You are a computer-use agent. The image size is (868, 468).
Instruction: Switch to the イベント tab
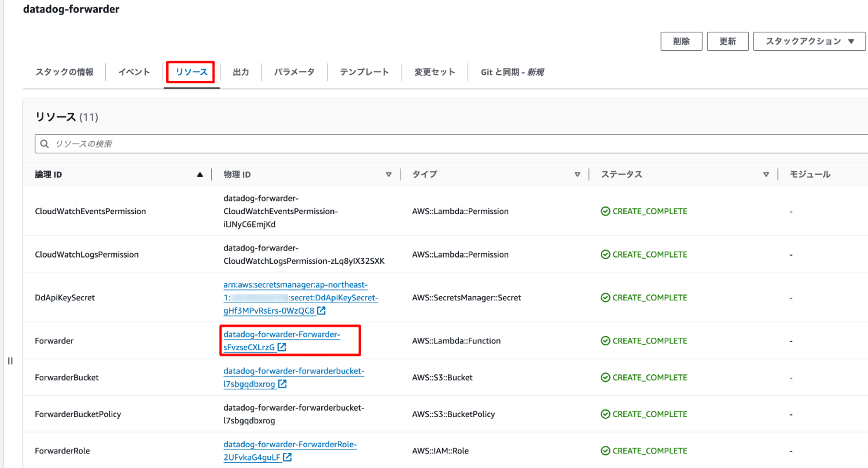click(x=134, y=72)
